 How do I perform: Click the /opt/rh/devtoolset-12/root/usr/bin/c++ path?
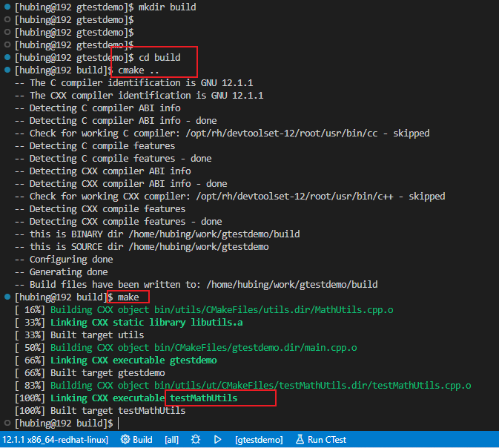click(x=294, y=197)
